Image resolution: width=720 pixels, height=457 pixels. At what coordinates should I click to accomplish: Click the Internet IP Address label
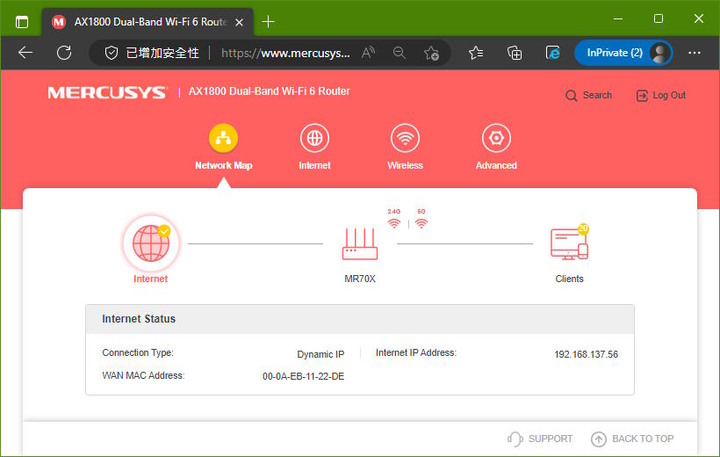(x=416, y=353)
